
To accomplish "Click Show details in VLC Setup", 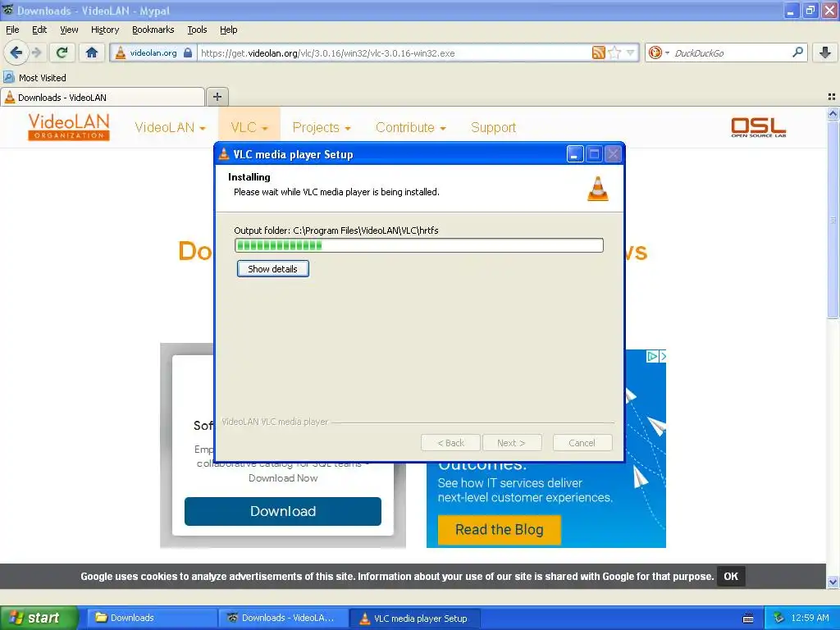I will pyautogui.click(x=272, y=269).
